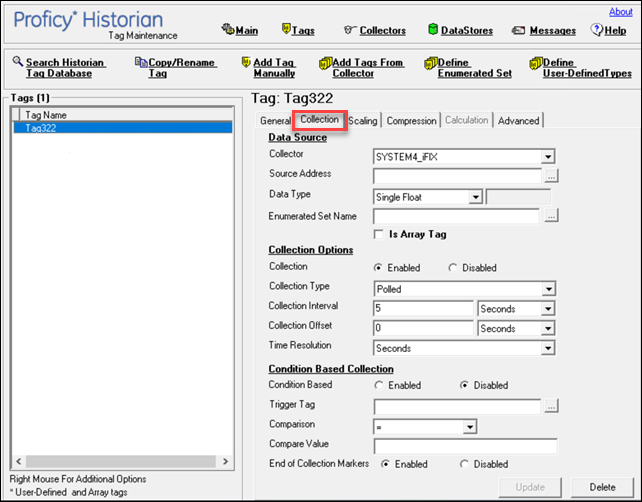Click the Collection Offset value field
642x502 pixels.
point(423,328)
